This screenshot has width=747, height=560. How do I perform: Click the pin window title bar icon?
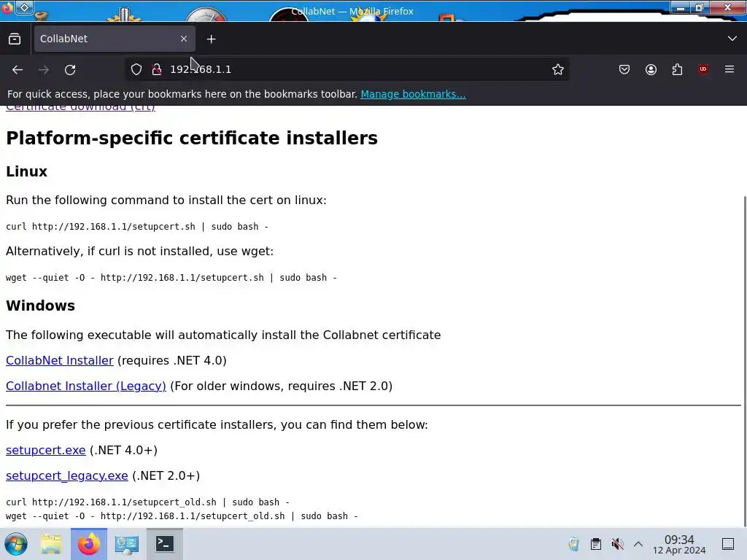[24, 7]
